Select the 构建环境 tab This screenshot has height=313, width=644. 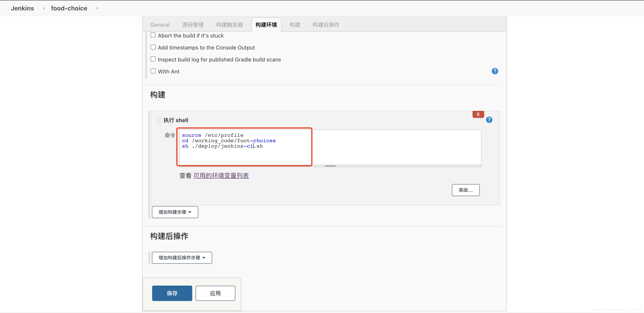tap(266, 25)
